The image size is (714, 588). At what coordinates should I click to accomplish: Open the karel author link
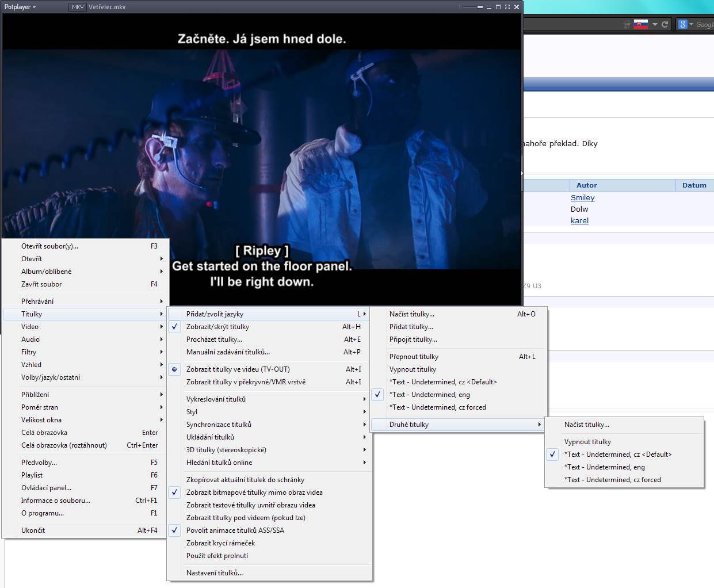579,221
